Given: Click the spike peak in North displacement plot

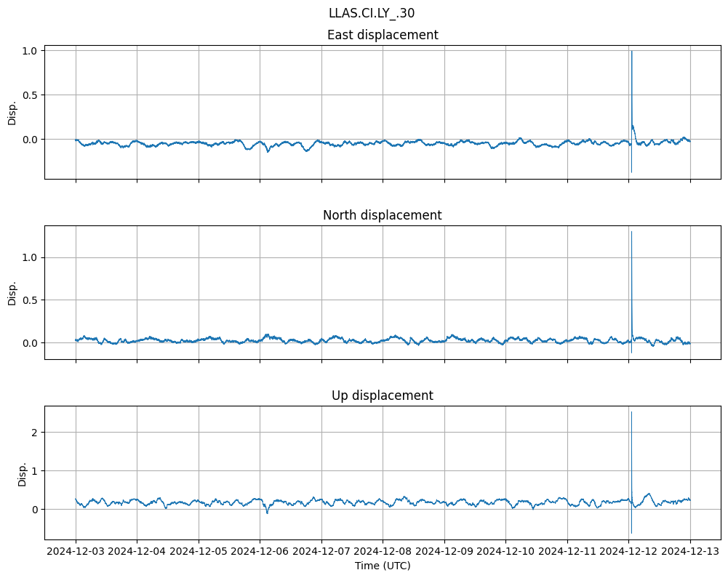Looking at the screenshot, I should [x=631, y=232].
